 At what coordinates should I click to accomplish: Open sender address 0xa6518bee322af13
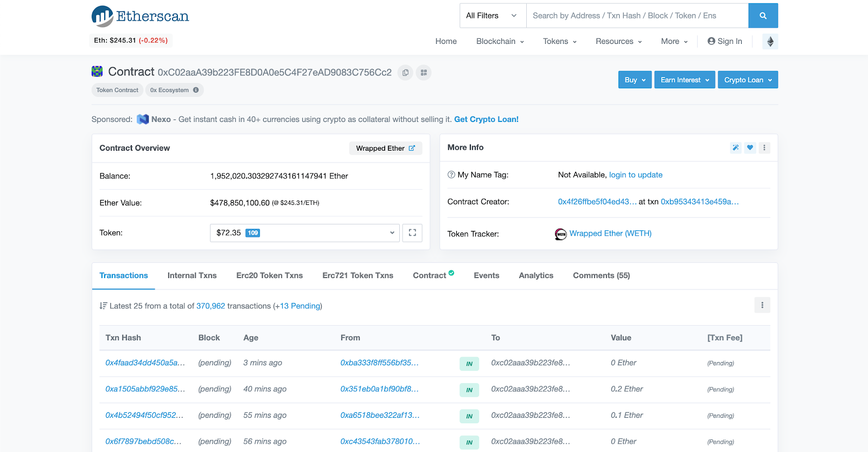coord(380,415)
